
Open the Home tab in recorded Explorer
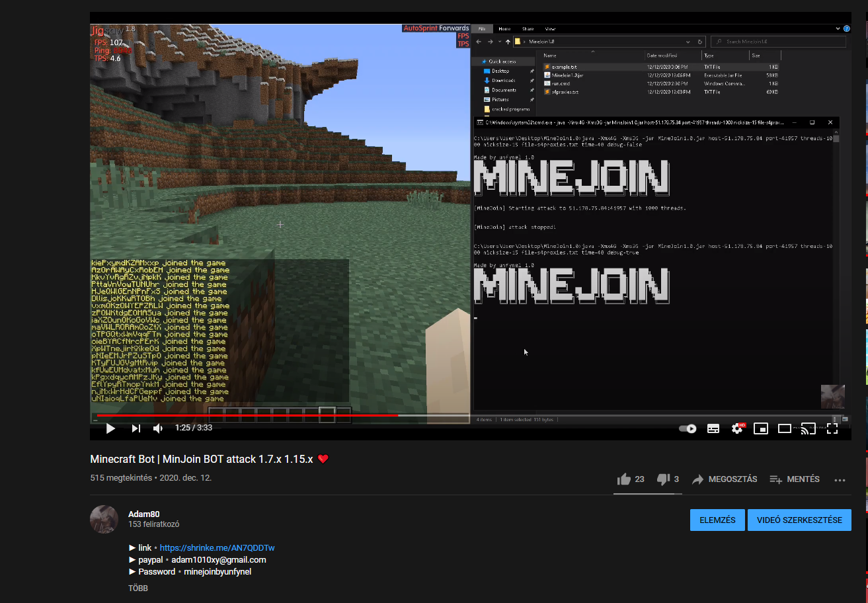504,29
